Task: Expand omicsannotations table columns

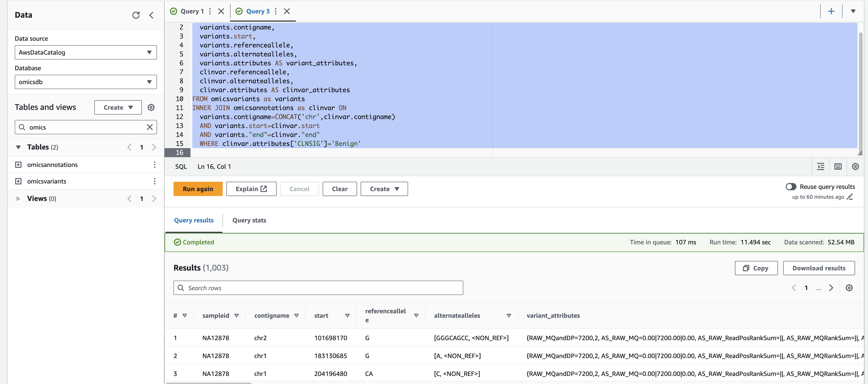Action: (x=18, y=164)
